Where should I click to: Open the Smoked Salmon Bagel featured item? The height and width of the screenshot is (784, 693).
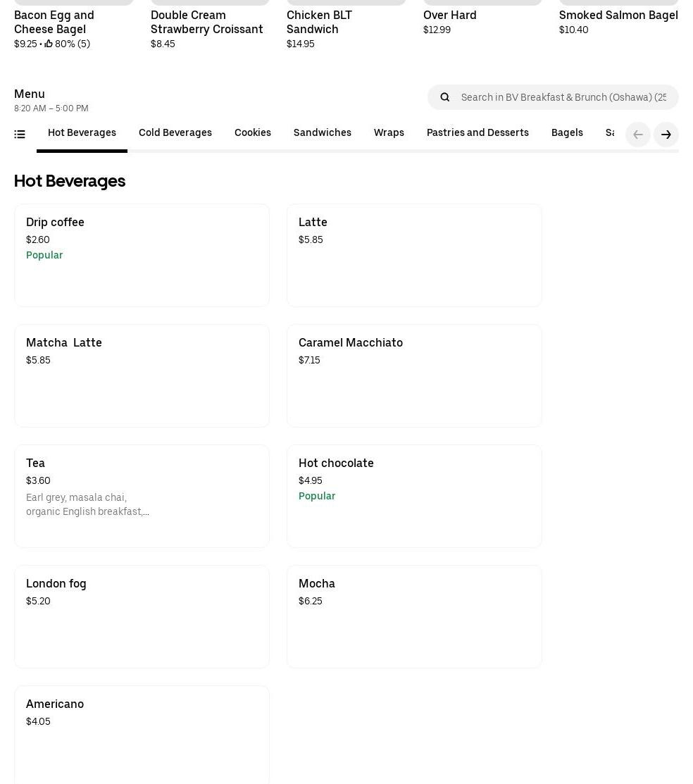point(618,15)
